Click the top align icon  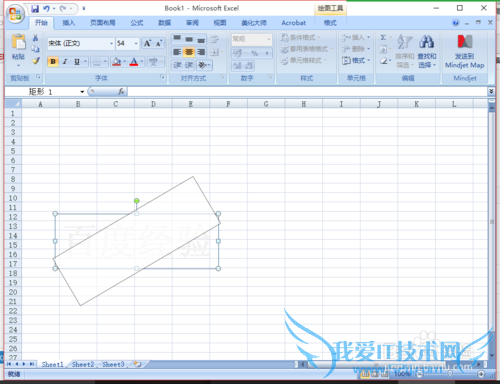point(177,39)
